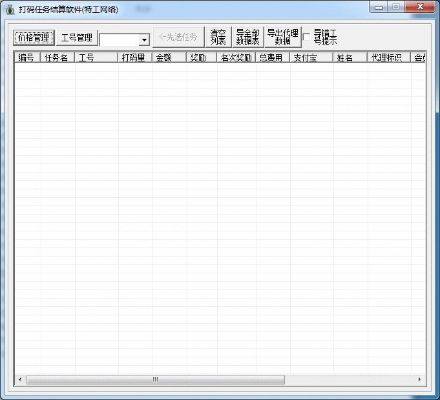The width and height of the screenshot is (440, 400).
Task: Sort by the 名次奖励 column header
Action: click(236, 57)
